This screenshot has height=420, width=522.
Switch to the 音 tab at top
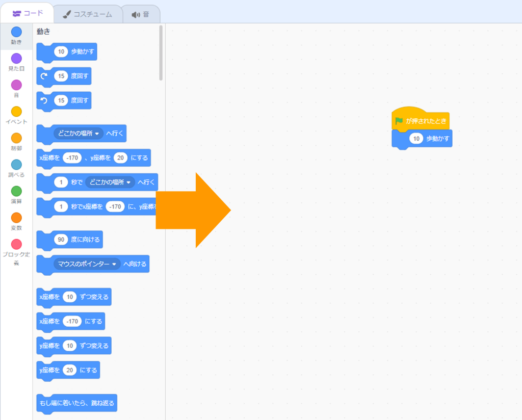[x=141, y=14]
